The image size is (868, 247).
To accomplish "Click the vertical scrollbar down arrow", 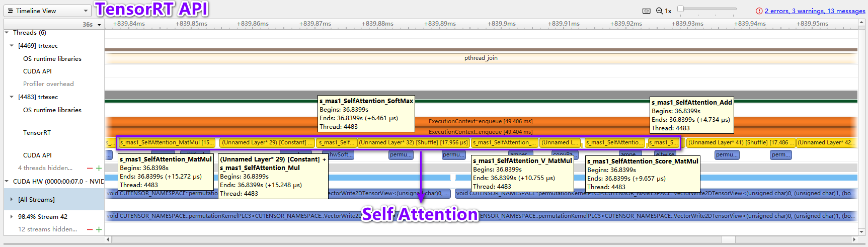I will tap(862, 232).
